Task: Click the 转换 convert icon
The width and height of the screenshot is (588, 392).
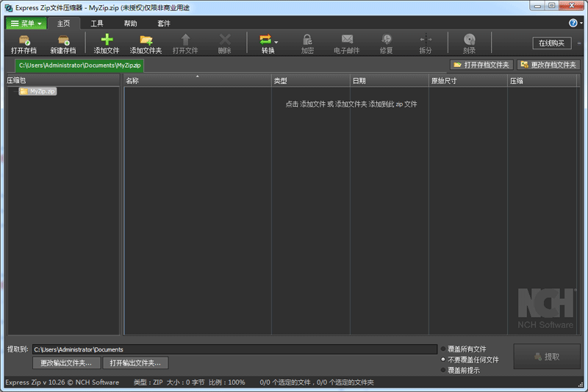Action: 265,40
